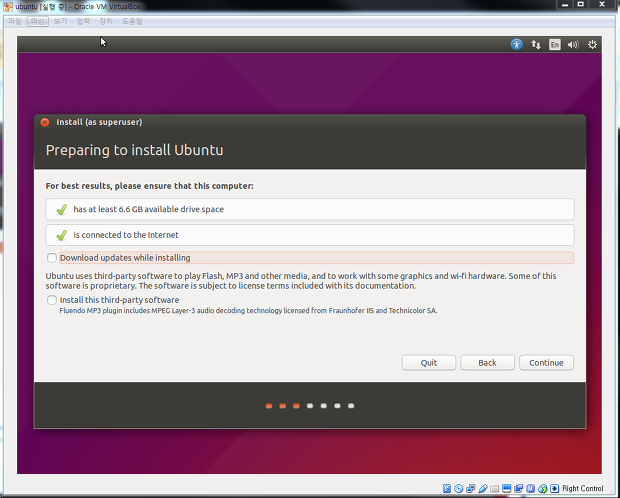Maximize the VirtualBox window
Image resolution: width=620 pixels, height=498 pixels.
(580, 4)
